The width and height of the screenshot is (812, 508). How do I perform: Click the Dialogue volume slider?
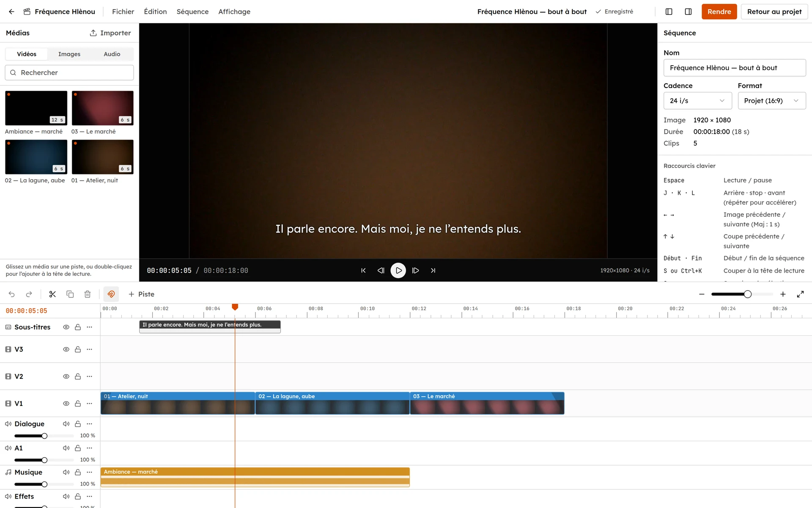(44, 436)
